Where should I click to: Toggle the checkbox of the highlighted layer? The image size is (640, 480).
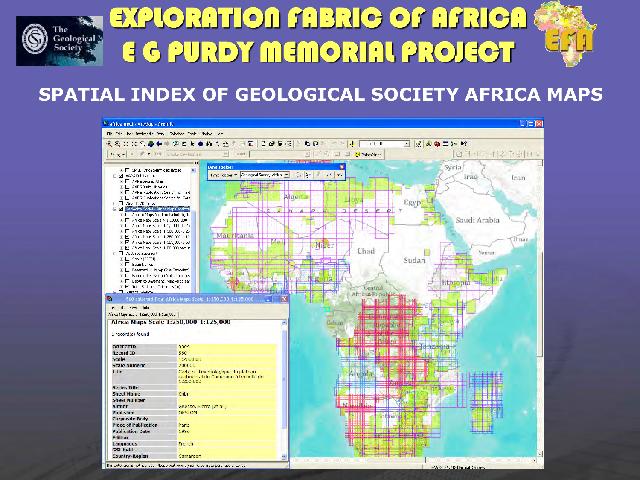(122, 208)
